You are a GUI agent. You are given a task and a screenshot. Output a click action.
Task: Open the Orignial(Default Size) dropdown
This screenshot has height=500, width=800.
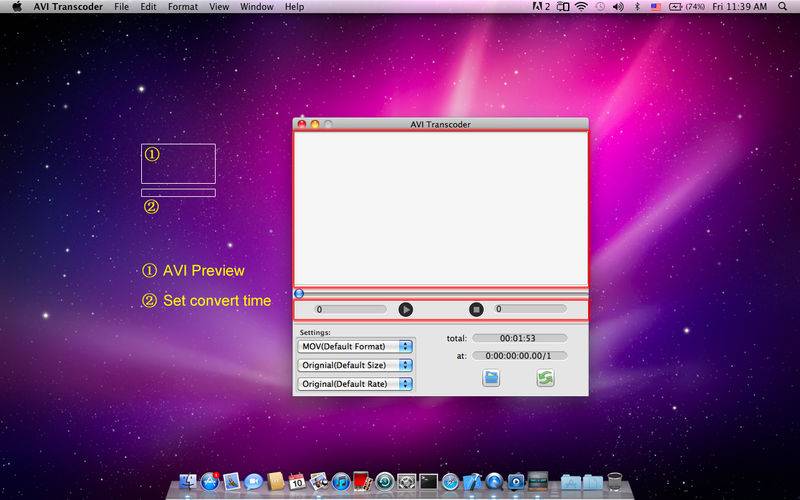pos(355,365)
